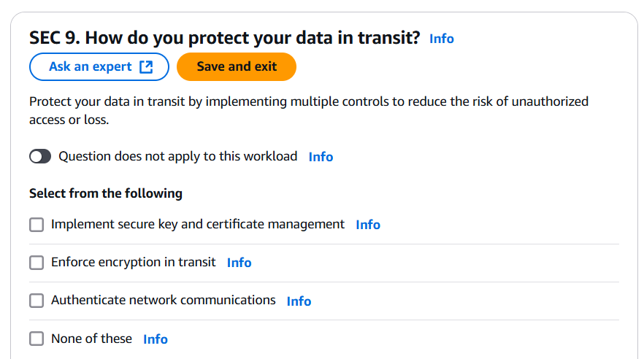View Info for Enforce encryption in transit
This screenshot has width=644, height=359.
pos(239,263)
